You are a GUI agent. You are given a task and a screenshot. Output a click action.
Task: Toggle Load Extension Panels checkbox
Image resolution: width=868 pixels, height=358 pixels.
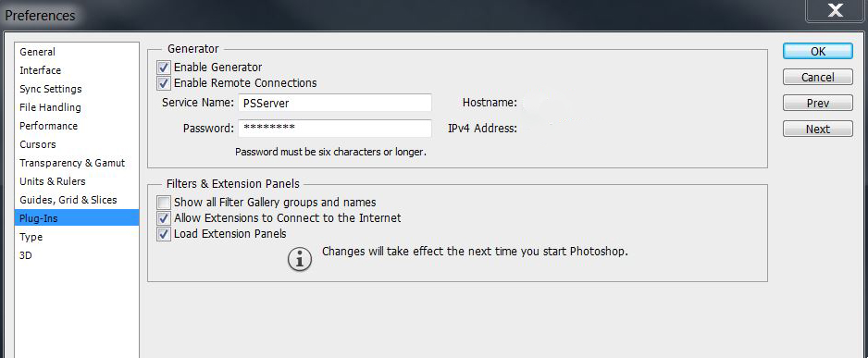pyautogui.click(x=163, y=234)
